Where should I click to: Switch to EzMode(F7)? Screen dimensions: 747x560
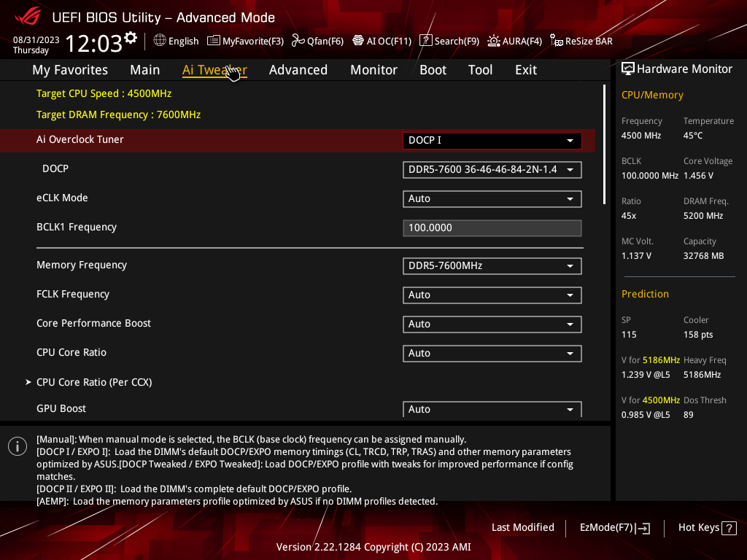(x=614, y=528)
